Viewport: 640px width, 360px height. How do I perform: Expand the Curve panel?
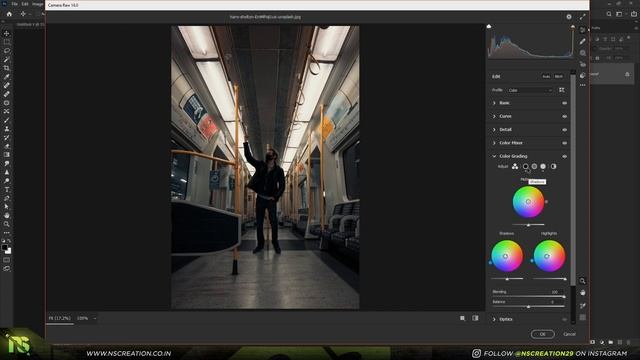pyautogui.click(x=494, y=116)
